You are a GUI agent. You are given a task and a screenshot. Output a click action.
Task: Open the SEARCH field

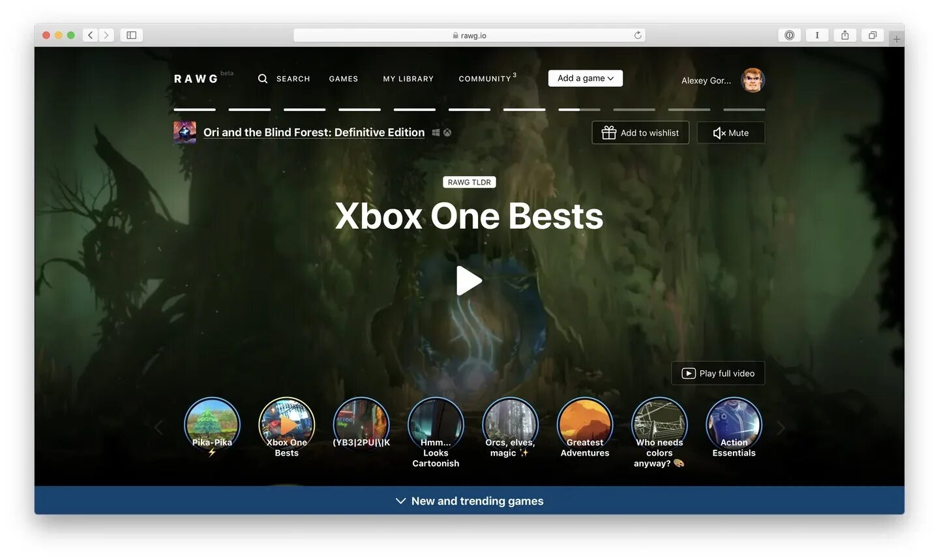pos(293,79)
